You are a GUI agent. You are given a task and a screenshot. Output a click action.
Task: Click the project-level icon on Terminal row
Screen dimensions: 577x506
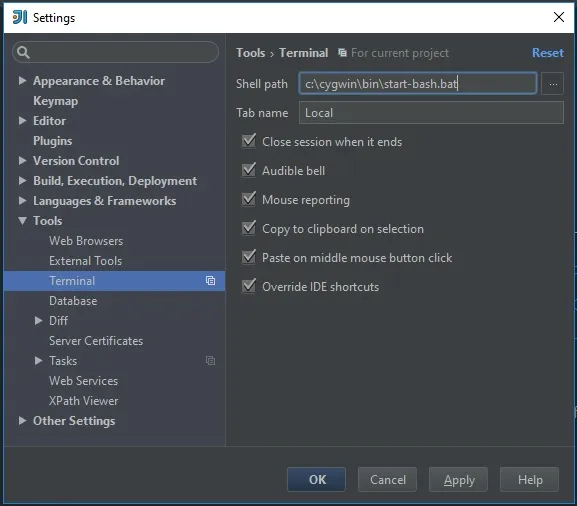(210, 281)
